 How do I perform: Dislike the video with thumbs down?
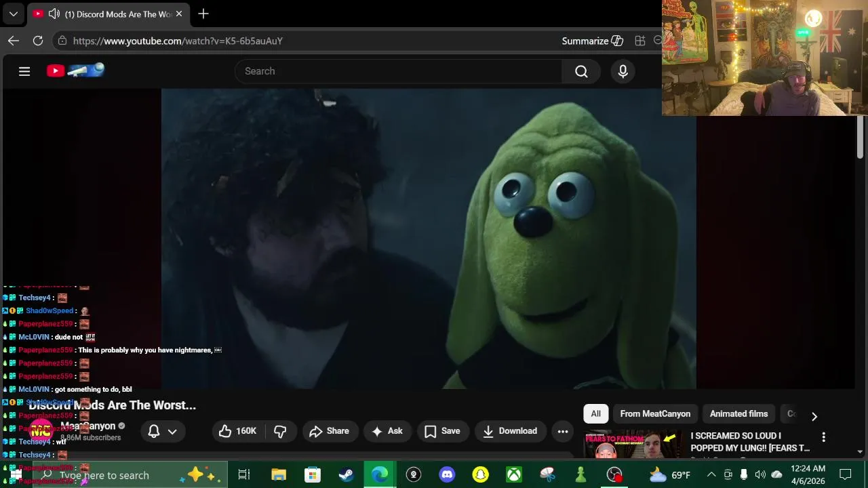pos(280,431)
